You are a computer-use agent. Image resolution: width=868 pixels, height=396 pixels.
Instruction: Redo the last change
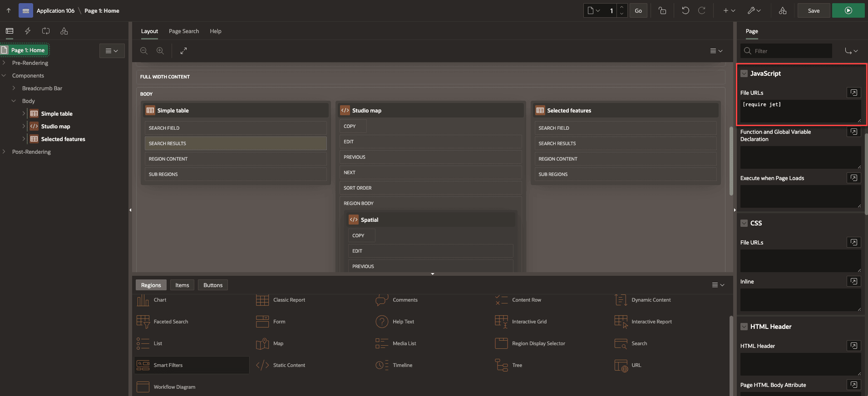click(x=702, y=10)
